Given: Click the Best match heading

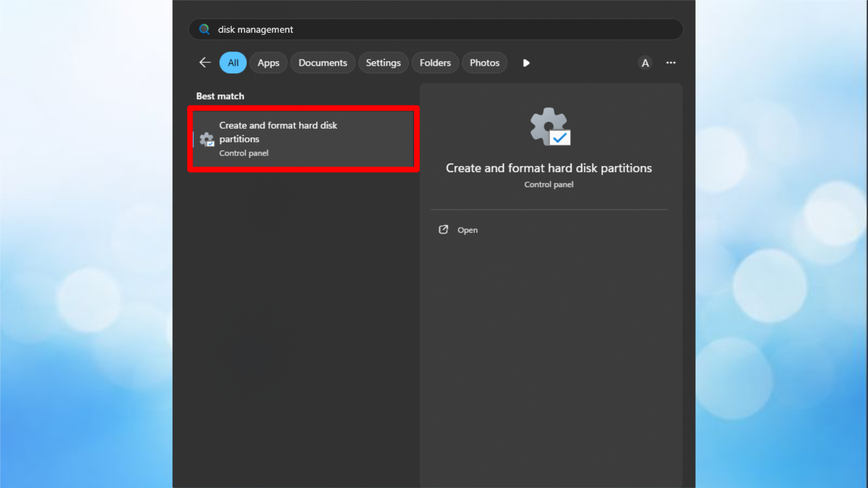Looking at the screenshot, I should click(x=220, y=96).
